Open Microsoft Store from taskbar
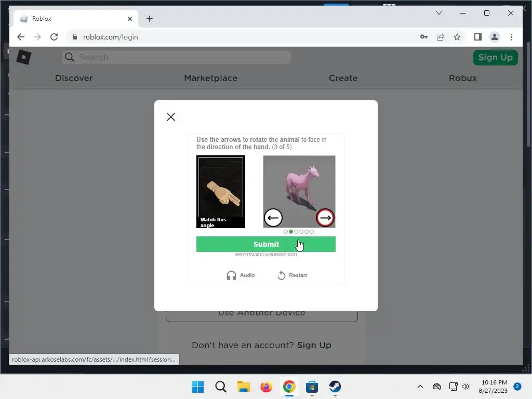The image size is (532, 399). point(312,387)
